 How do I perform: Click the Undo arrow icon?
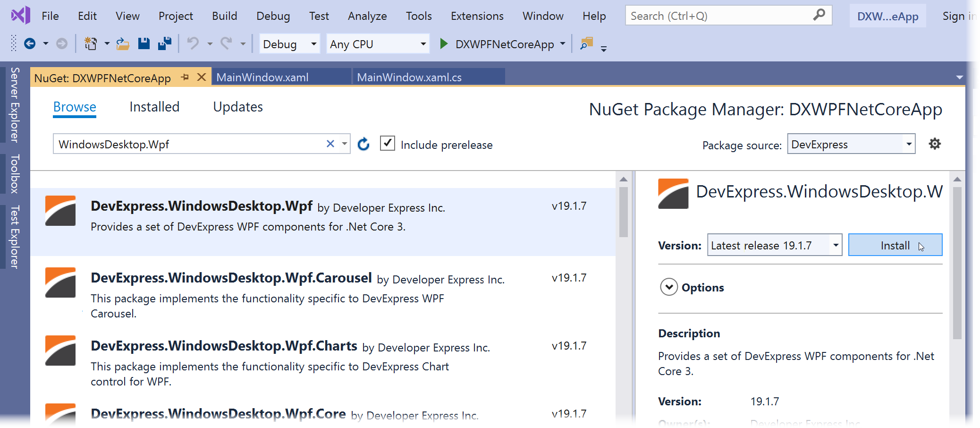tap(193, 44)
